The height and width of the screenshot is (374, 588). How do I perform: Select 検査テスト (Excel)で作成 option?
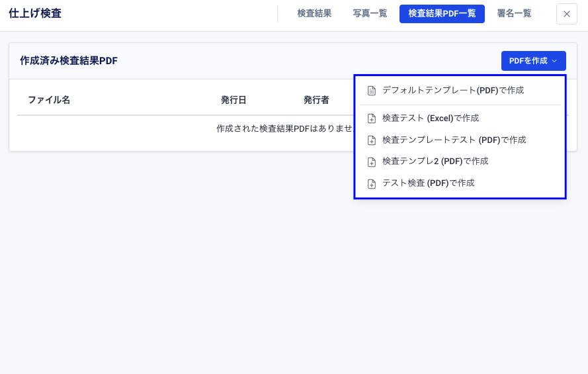pyautogui.click(x=431, y=118)
